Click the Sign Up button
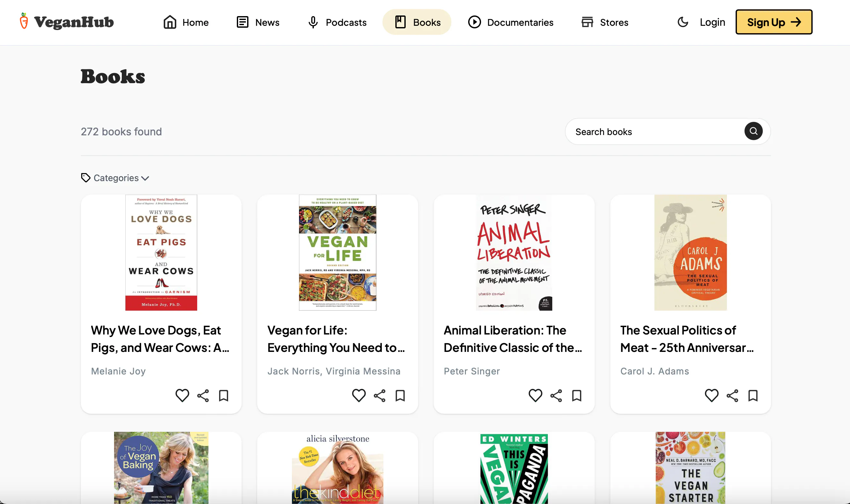Viewport: 850px width, 504px height. (x=774, y=22)
